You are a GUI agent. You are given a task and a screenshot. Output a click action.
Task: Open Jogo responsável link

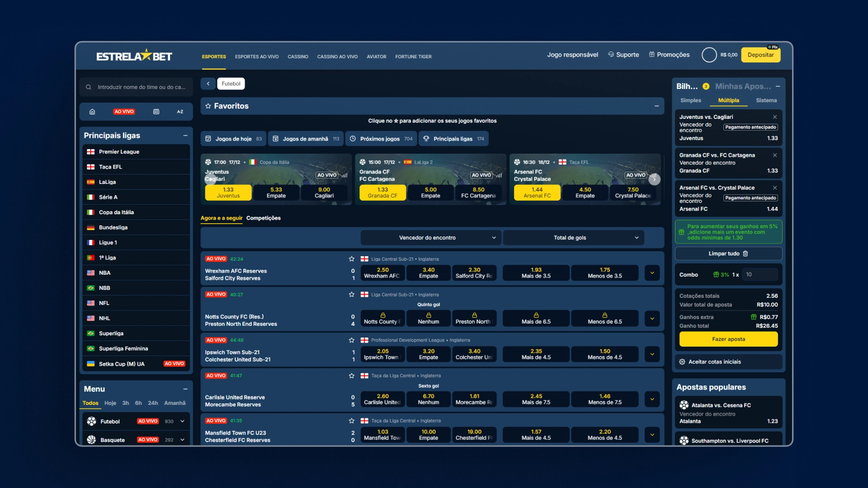click(572, 55)
